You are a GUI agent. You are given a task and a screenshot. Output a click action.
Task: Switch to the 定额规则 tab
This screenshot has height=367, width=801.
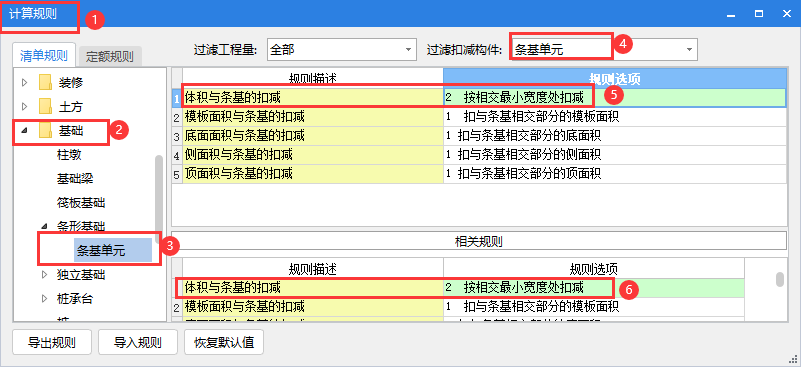click(x=109, y=56)
